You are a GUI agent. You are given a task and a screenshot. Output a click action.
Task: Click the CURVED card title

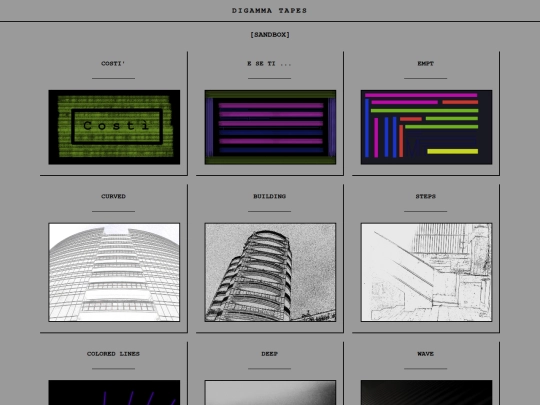tap(113, 196)
